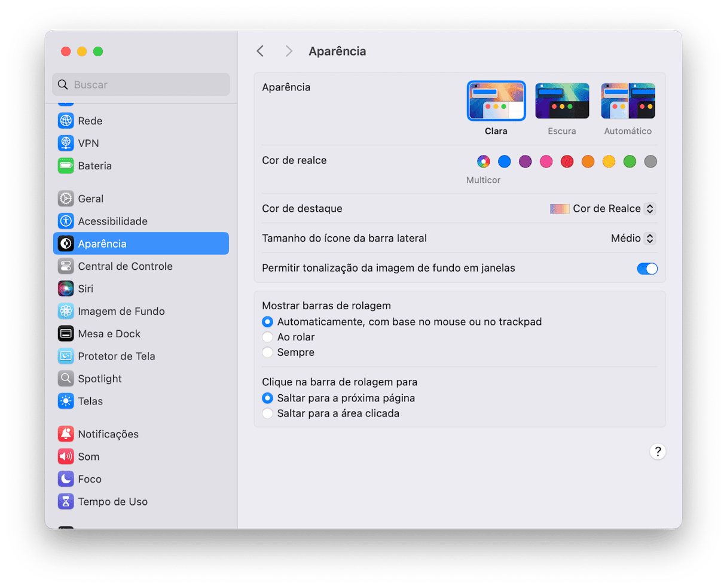This screenshot has height=588, width=727.
Task: Click the Geral gear icon
Action: (x=66, y=199)
